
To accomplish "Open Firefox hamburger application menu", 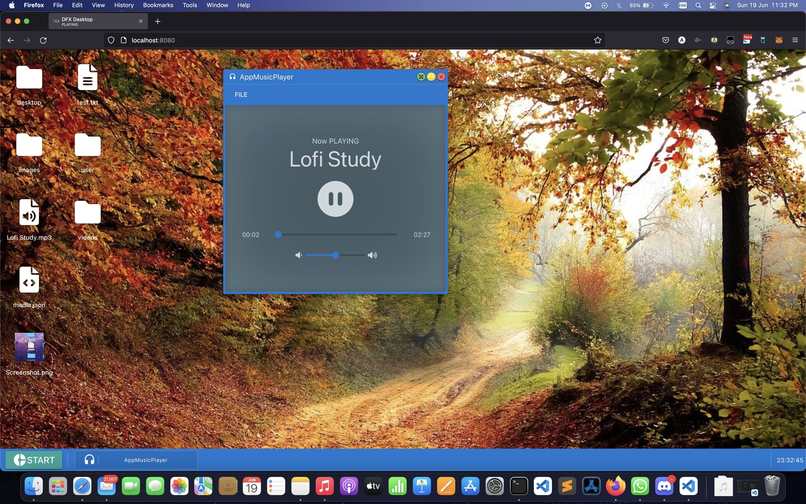I will [795, 40].
